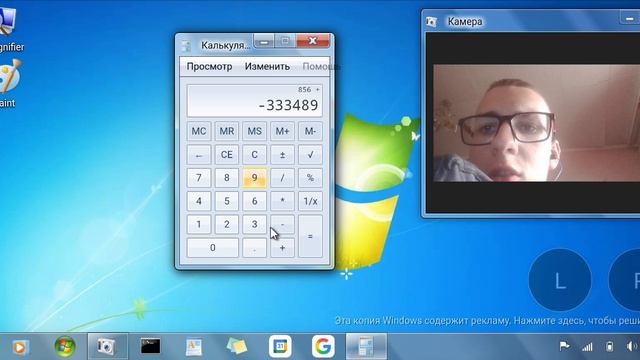The height and width of the screenshot is (360, 640).
Task: Click the addition + key
Action: pyautogui.click(x=282, y=248)
